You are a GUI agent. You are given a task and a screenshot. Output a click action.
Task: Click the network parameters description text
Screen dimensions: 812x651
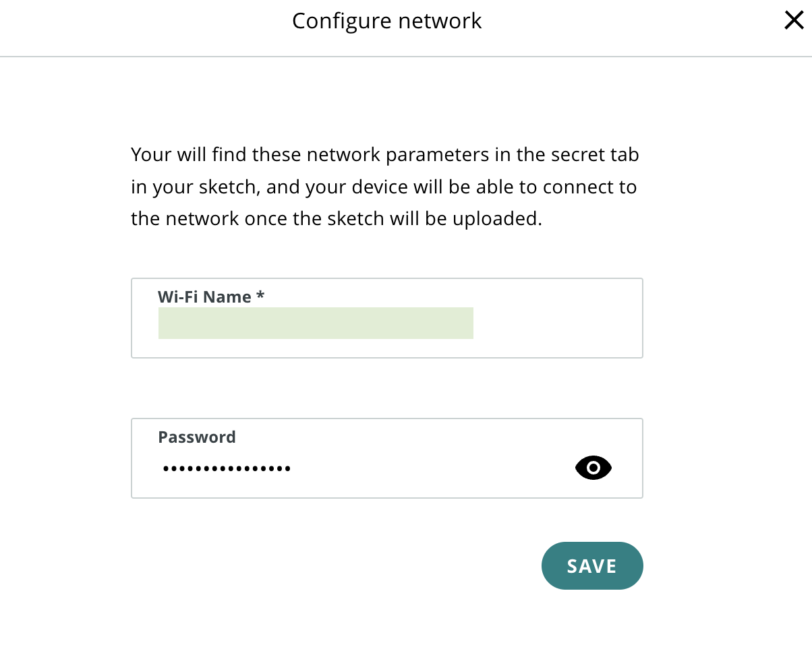click(x=385, y=187)
